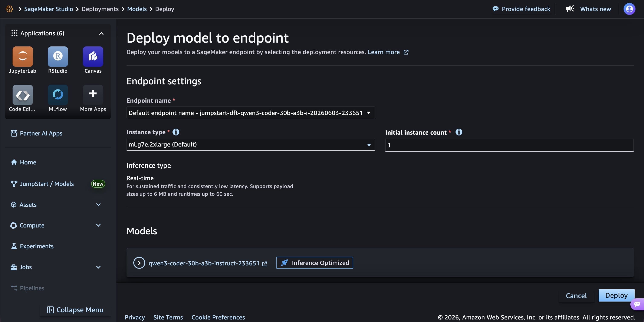Screen dimensions: 644x322
Task: Click the Applications grid dots icon
Action: point(14,33)
